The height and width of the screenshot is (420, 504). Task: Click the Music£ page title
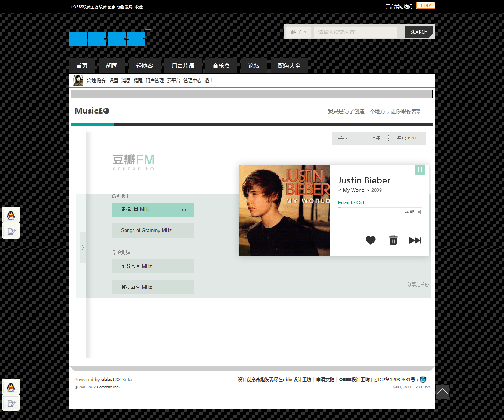92,111
